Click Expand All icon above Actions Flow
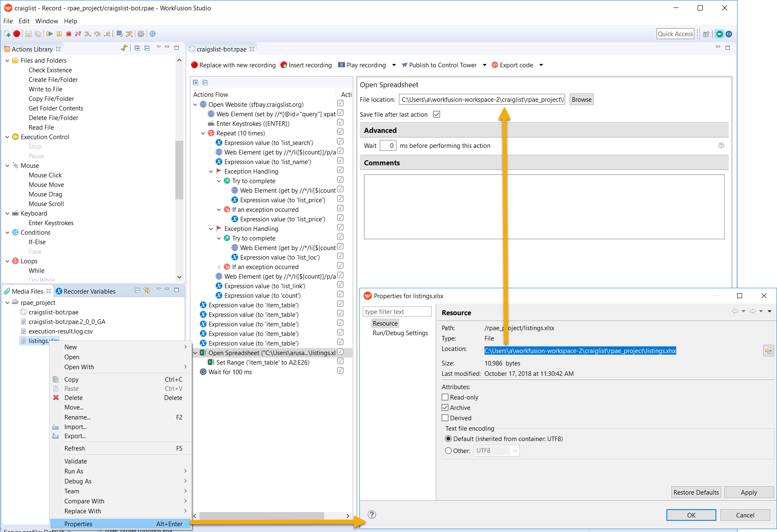This screenshot has height=532, width=777. pos(196,83)
